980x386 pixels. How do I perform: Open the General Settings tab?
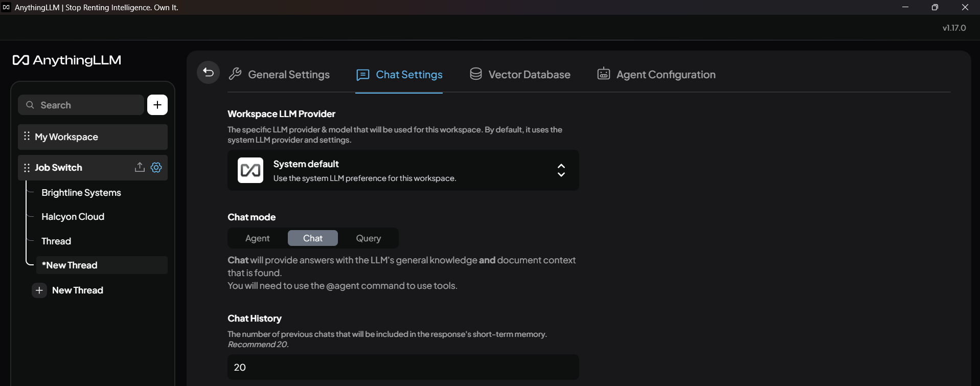(x=279, y=75)
